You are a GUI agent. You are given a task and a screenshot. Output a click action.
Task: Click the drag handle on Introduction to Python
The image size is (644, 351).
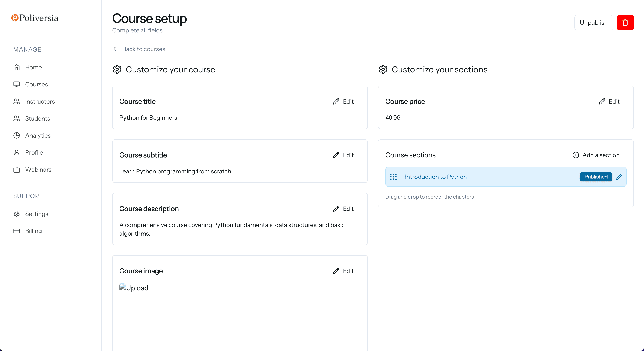tap(393, 177)
